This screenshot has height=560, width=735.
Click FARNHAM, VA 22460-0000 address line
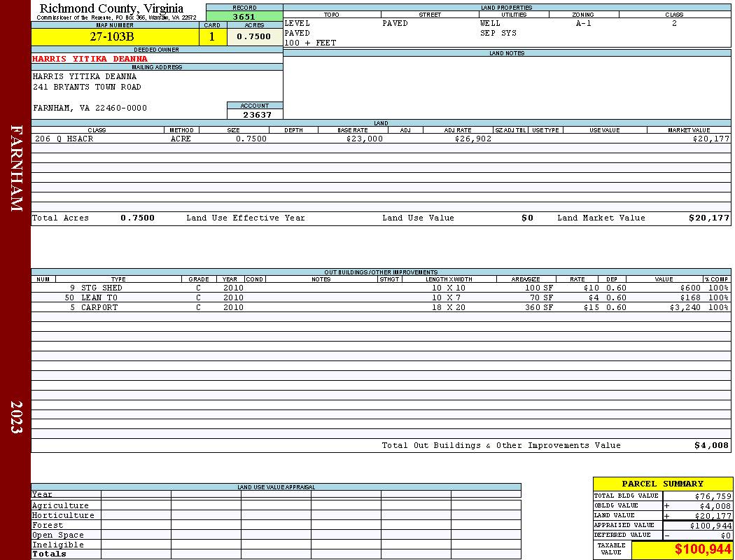[x=90, y=108]
